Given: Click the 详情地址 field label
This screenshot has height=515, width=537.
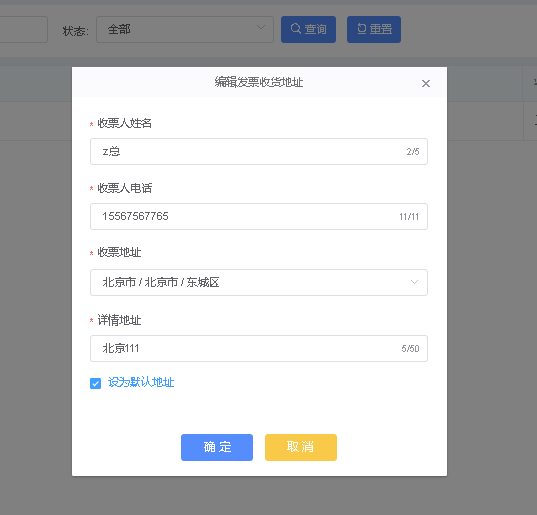Looking at the screenshot, I should tap(119, 320).
